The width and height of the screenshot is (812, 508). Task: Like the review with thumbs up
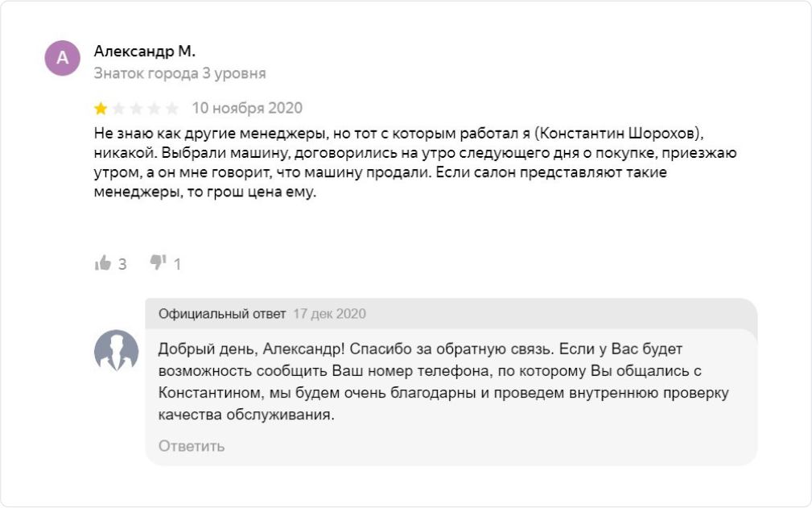[x=103, y=263]
